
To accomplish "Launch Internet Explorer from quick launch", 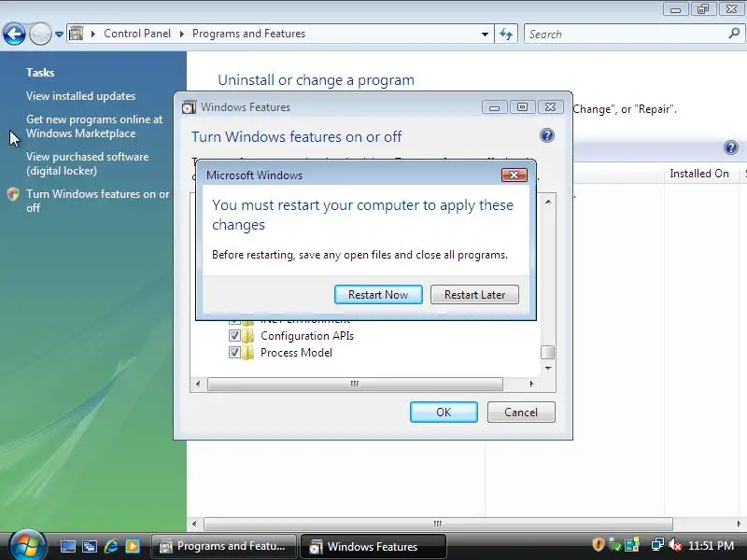I will click(x=111, y=546).
